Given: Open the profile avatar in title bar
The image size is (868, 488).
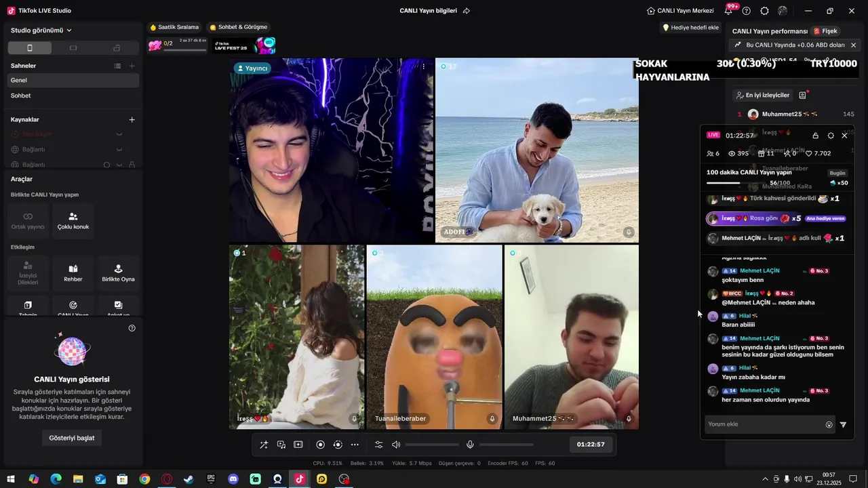Looking at the screenshot, I should pos(783,11).
